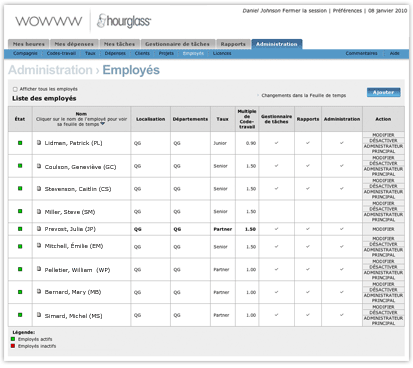Click green status square for Miller, Steve
Screen dimensions: 413x368
pos(20,211)
